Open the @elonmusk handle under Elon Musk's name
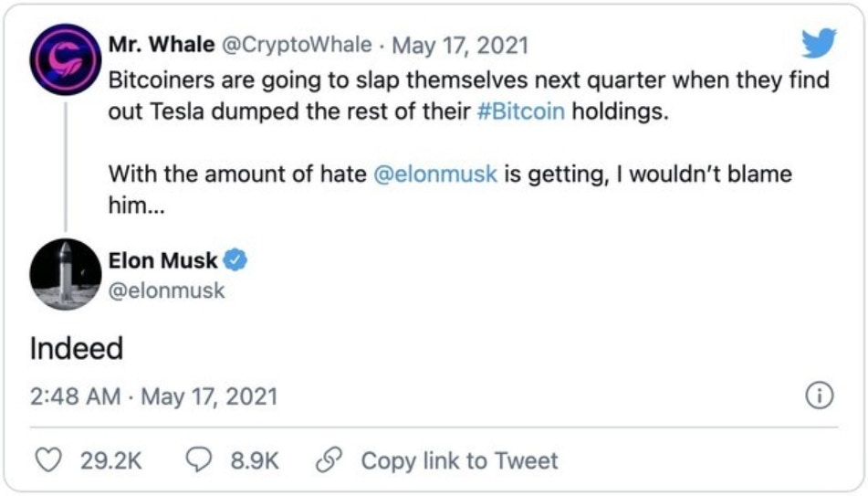The height and width of the screenshot is (496, 868). point(166,291)
